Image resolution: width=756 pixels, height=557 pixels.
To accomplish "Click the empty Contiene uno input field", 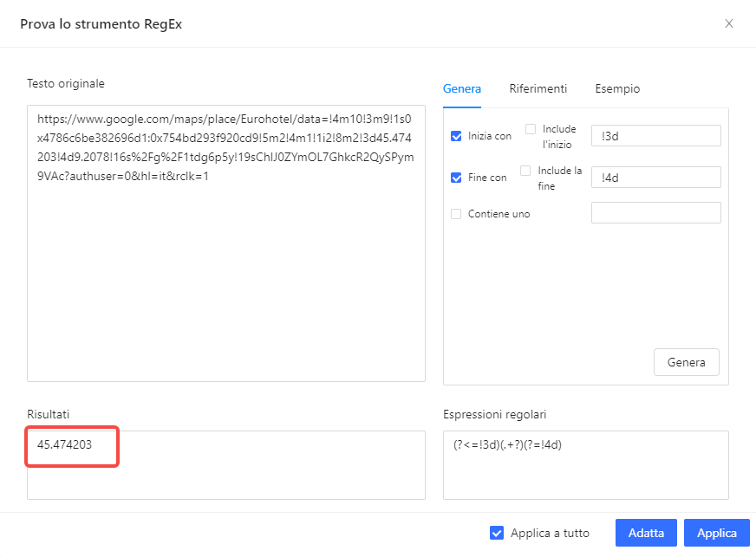I will click(655, 212).
